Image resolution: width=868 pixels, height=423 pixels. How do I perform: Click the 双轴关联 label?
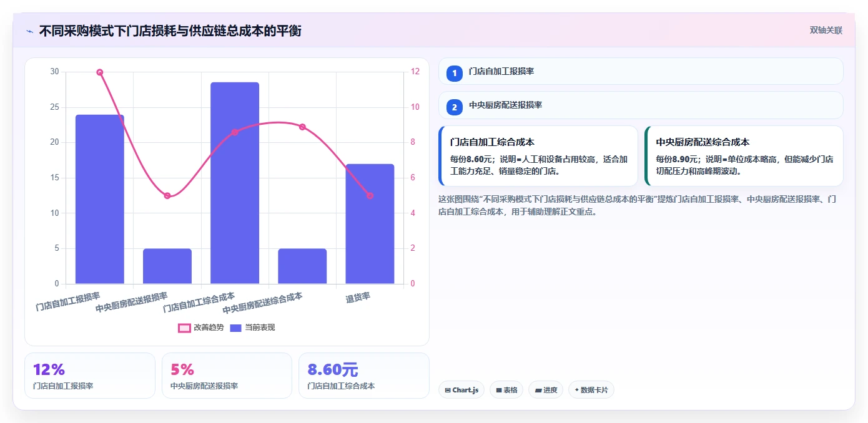826,31
